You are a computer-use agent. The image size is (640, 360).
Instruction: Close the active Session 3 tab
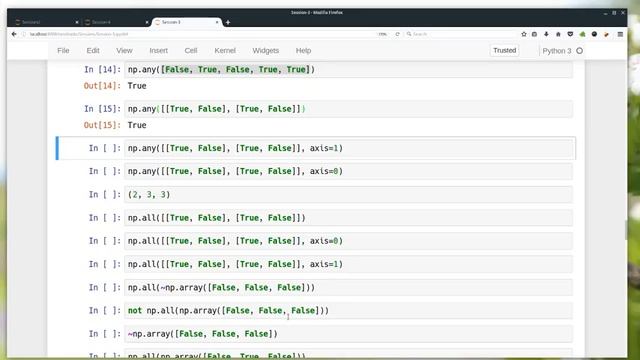click(217, 22)
